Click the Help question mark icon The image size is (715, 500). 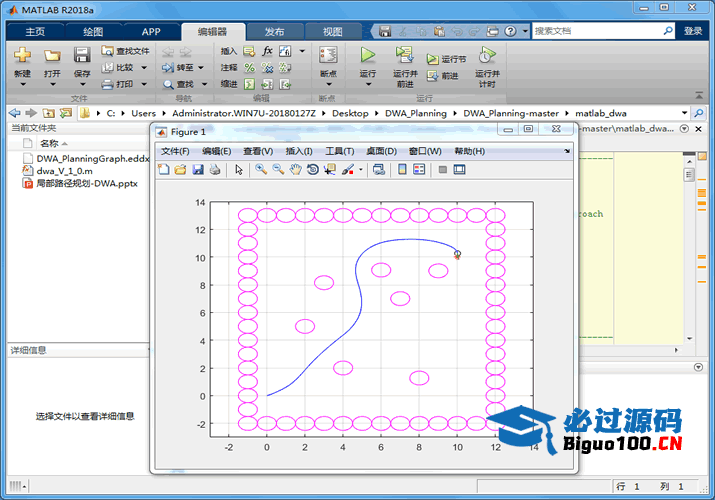tap(511, 31)
